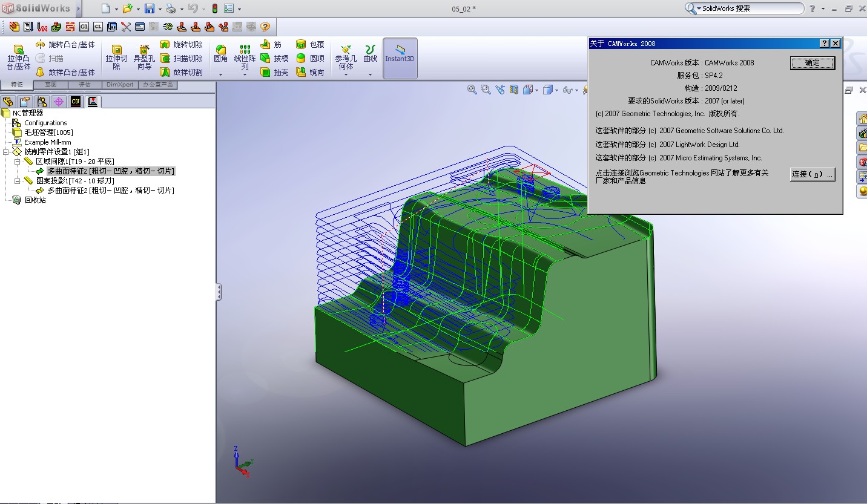Select 回收站 recycle bin tree item
This screenshot has width=867, height=504.
[35, 200]
